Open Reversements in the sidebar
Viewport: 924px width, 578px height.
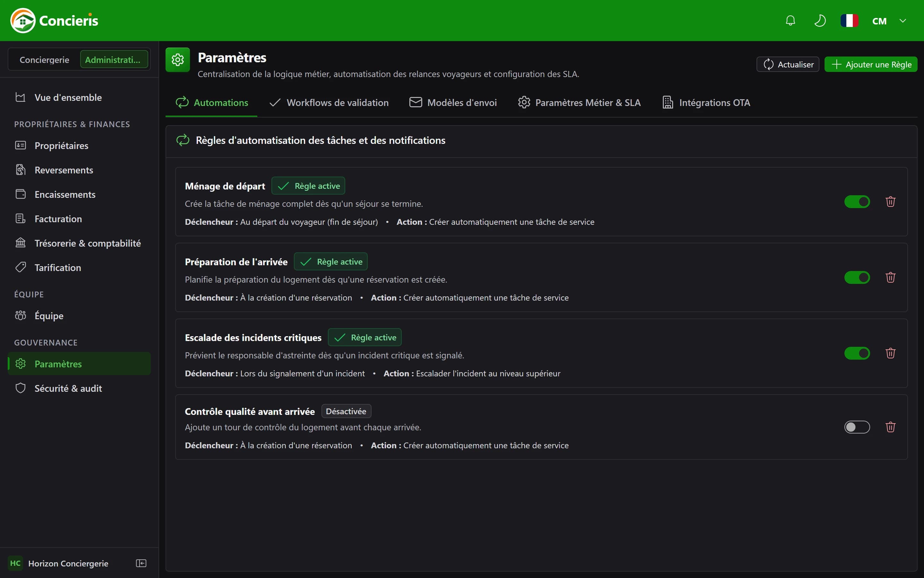click(79, 170)
